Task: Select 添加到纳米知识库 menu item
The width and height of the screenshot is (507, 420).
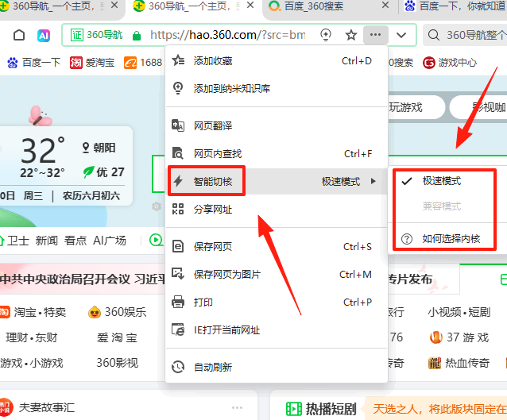Action: [x=277, y=88]
